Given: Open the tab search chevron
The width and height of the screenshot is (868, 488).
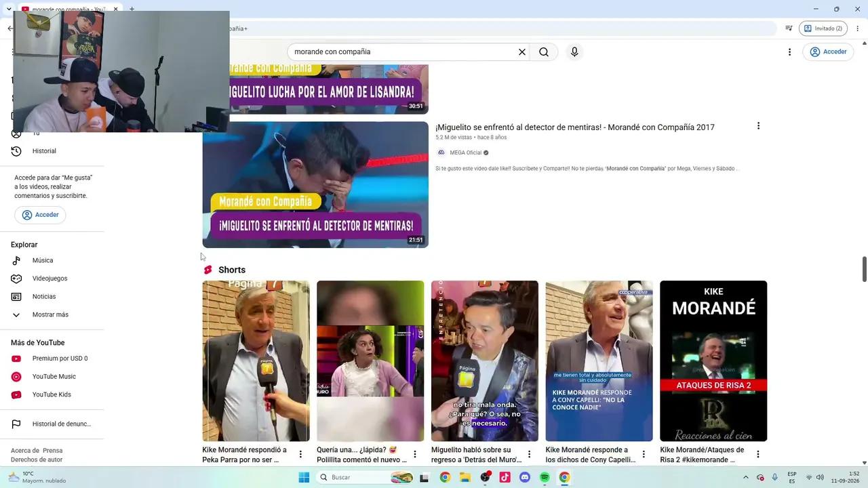Looking at the screenshot, I should pos(8,9).
